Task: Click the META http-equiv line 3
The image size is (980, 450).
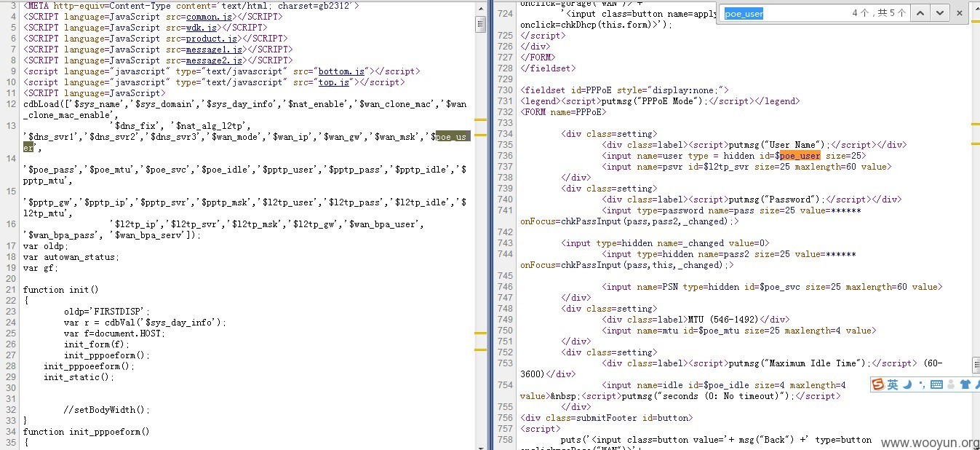Action: (191, 5)
